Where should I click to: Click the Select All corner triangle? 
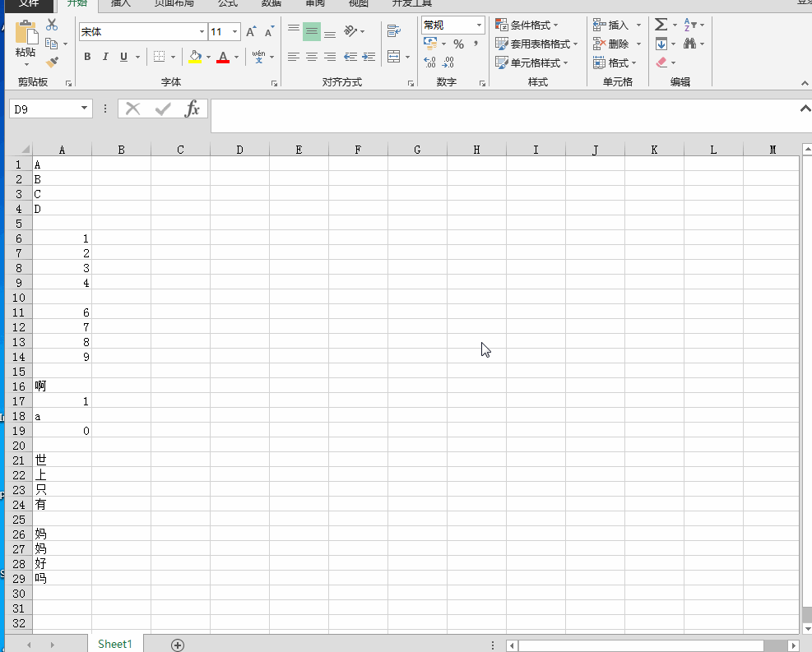25,150
